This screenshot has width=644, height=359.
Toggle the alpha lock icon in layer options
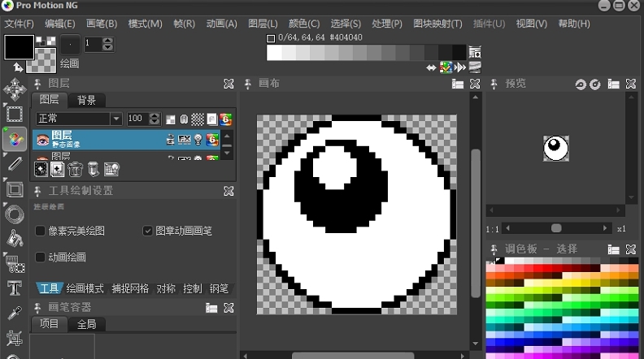184,119
